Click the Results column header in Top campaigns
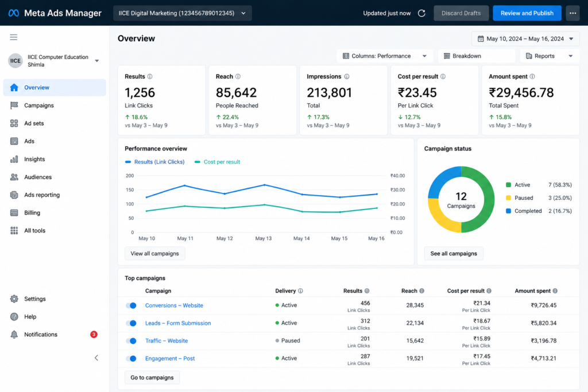The height and width of the screenshot is (392, 588). point(353,291)
